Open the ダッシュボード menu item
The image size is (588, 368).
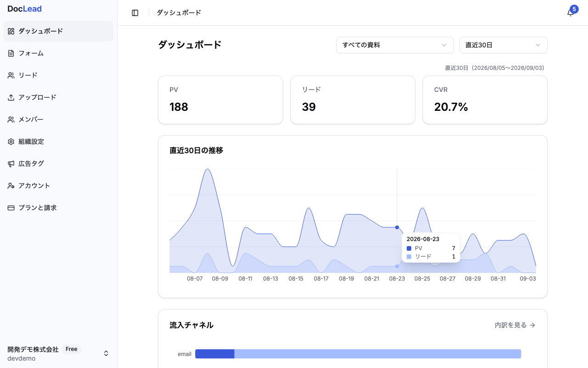click(58, 31)
